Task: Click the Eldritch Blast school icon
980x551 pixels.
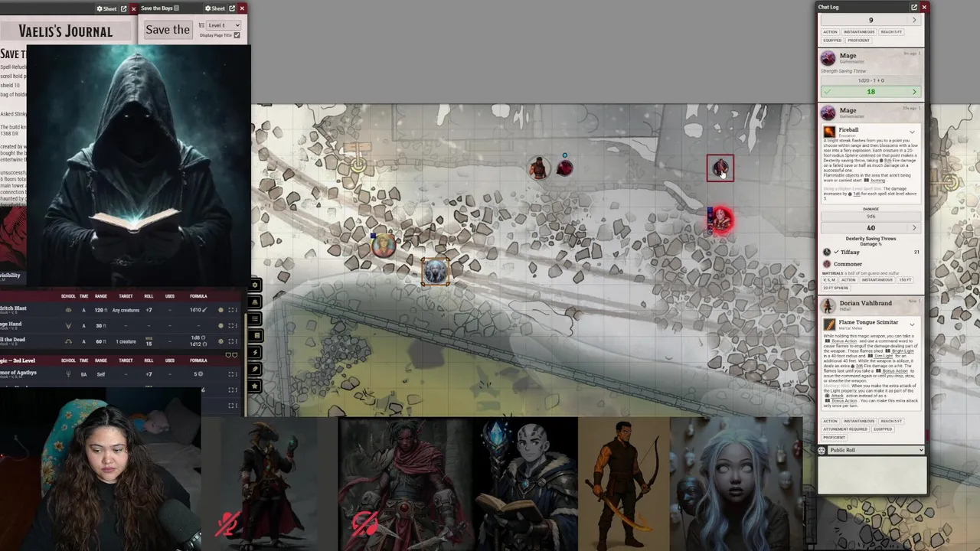Action: point(68,310)
